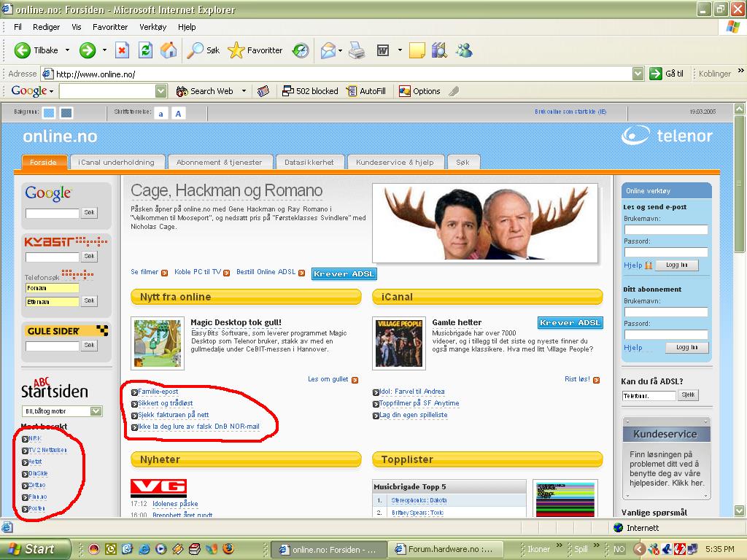This screenshot has width=747, height=560.
Task: Open Google toolbar Options
Action: pos(419,91)
